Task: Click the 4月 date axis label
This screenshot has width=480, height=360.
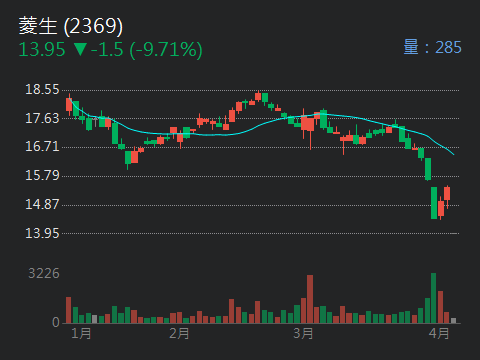Action: pyautogui.click(x=439, y=333)
